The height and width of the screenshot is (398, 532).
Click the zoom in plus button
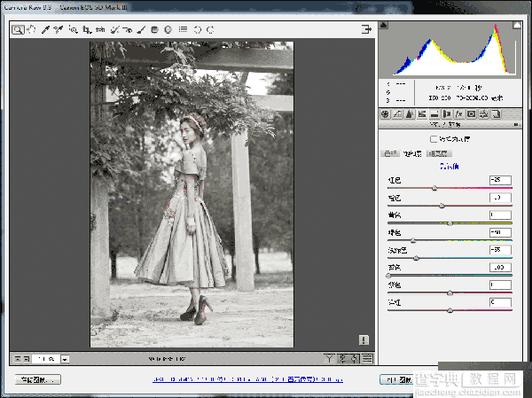(27, 359)
